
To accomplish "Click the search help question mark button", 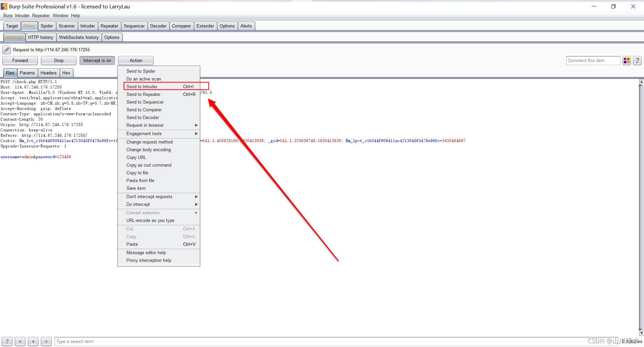I will 7,341.
